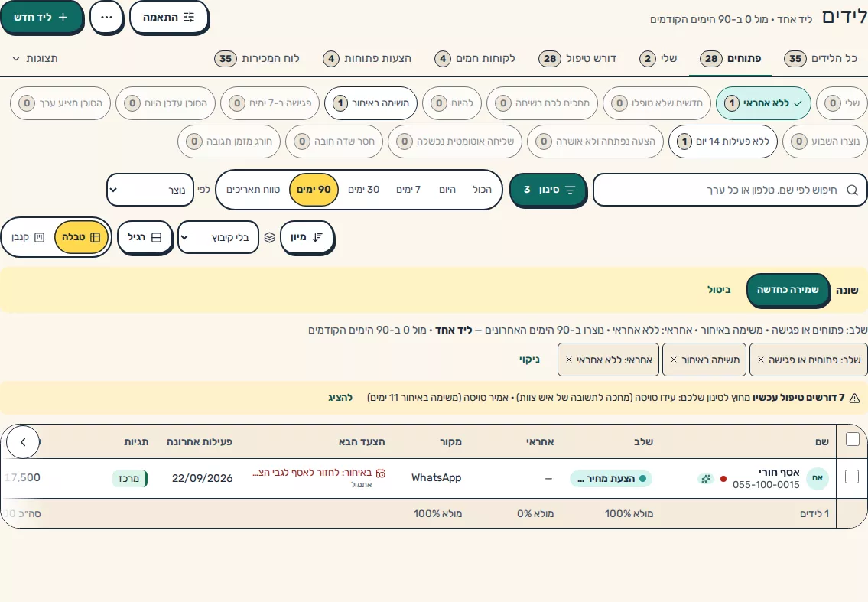Toggle the select-all checkbox in table header
This screenshot has height=602, width=868.
pyautogui.click(x=853, y=439)
